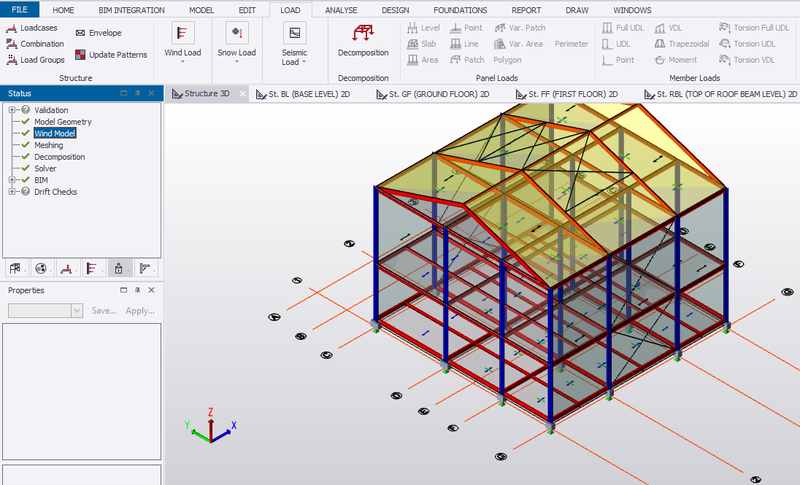Select Moment member load

pos(676,60)
